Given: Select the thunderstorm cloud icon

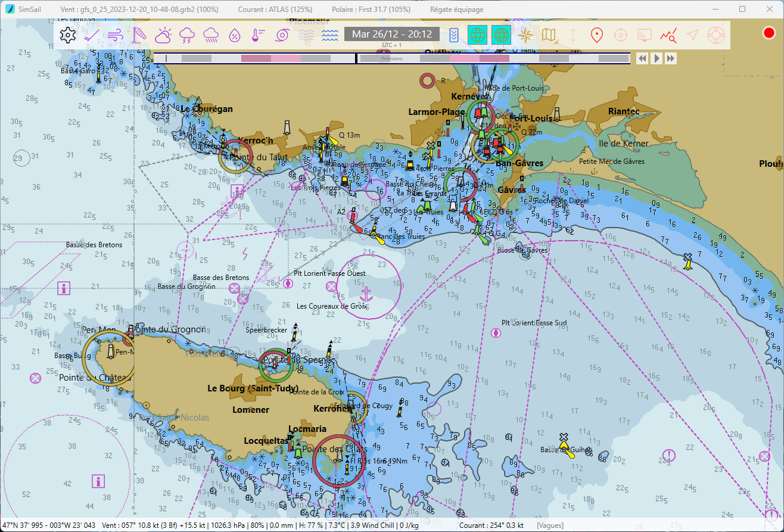Looking at the screenshot, I should 186,35.
